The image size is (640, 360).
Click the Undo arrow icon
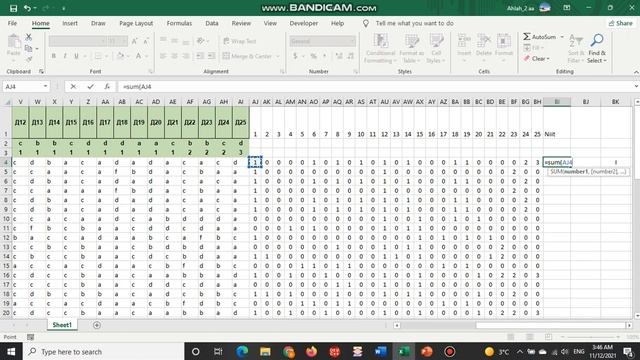[27, 8]
